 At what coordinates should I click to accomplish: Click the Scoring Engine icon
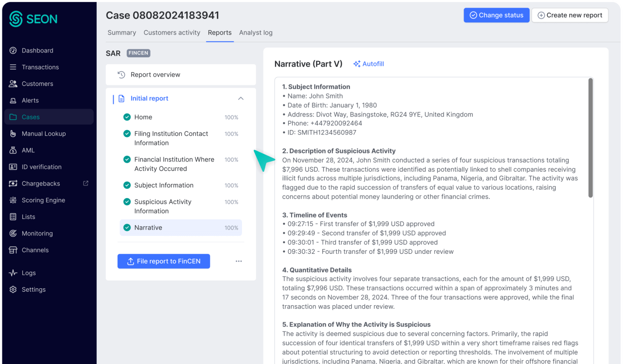(13, 200)
